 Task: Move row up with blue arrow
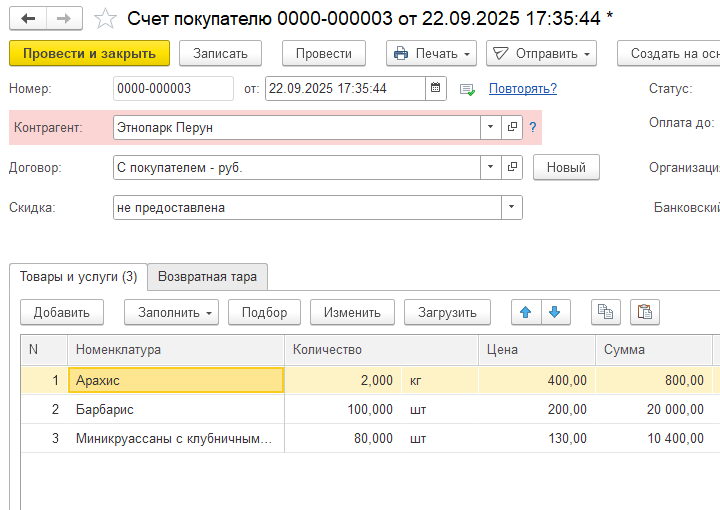[x=526, y=312]
